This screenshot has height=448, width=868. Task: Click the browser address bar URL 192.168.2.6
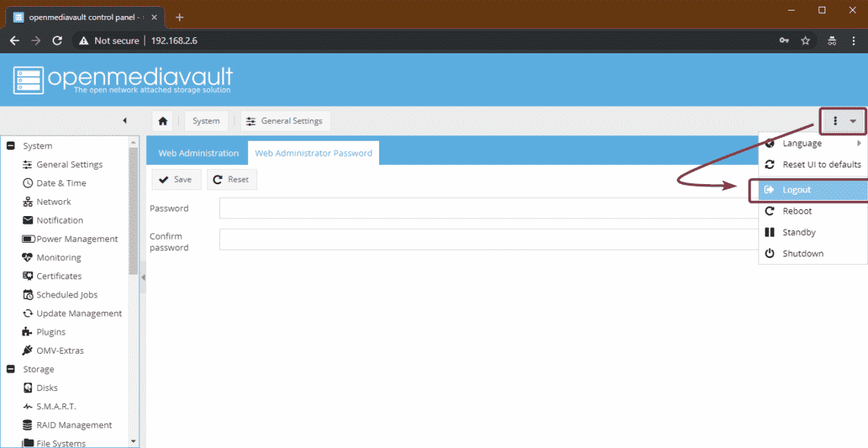point(174,40)
